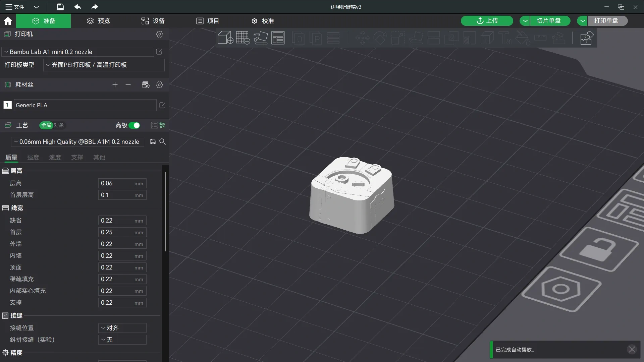Switch to the Project (项目) tab
This screenshot has height=362, width=644.
coord(208,21)
